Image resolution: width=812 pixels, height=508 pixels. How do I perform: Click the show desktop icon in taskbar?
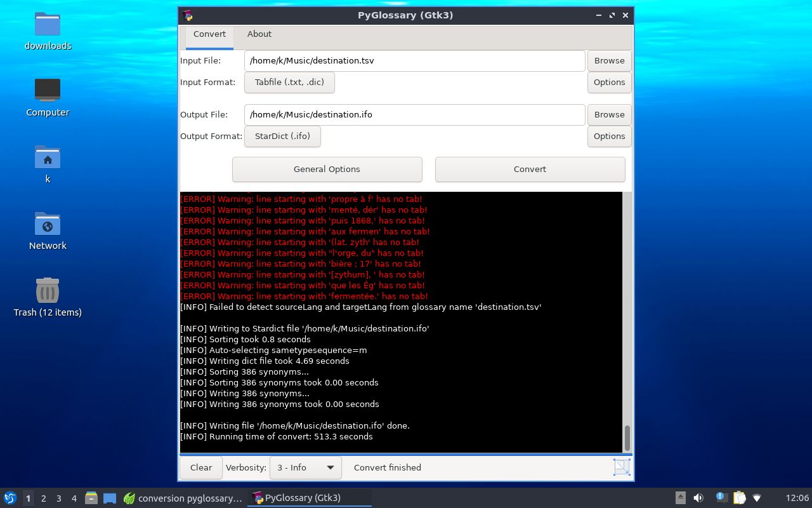pos(110,498)
